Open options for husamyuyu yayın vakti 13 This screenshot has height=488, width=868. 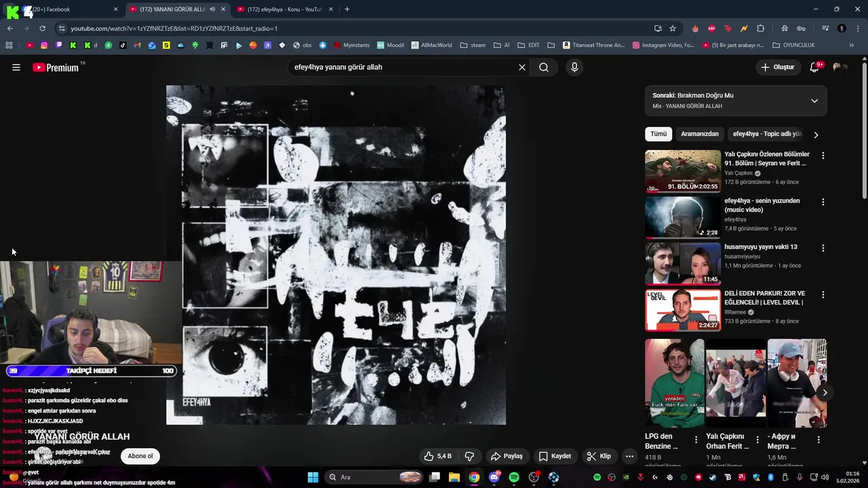pos(823,248)
